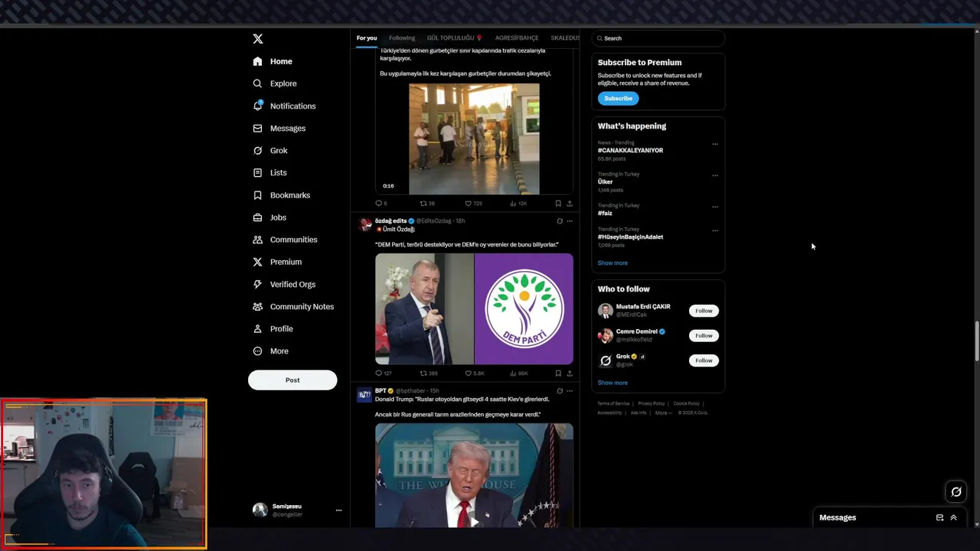Open options for #HüseyinBaşiçinAdalet trend
The height and width of the screenshot is (551, 980).
pos(715,230)
